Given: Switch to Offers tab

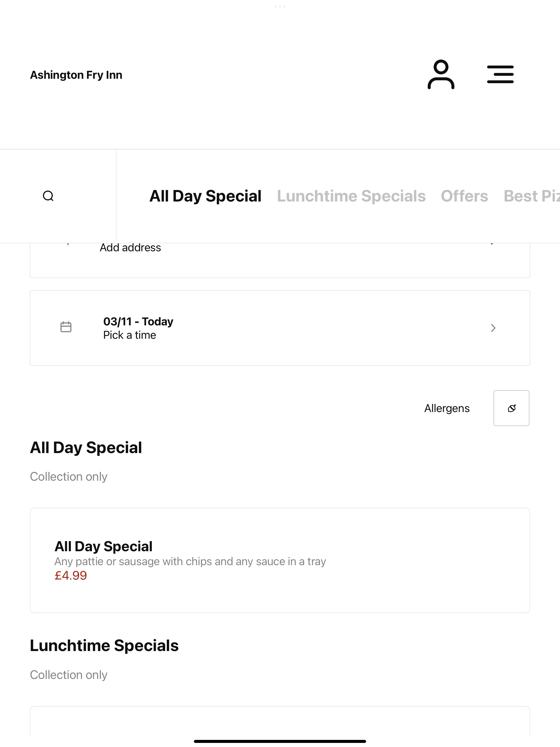Looking at the screenshot, I should [464, 196].
